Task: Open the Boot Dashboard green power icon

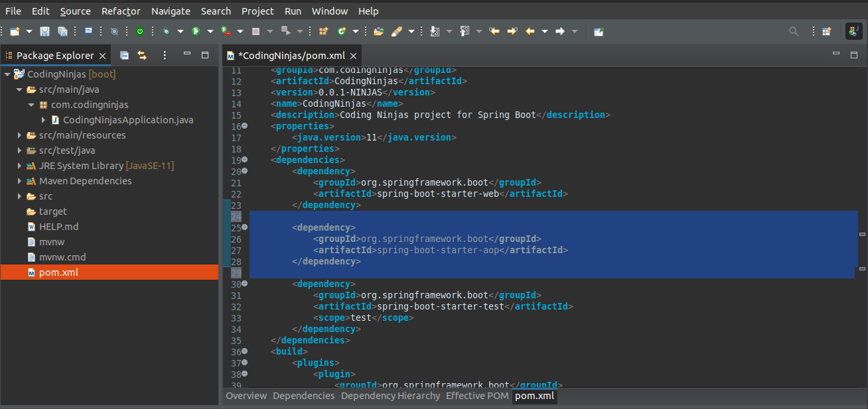Action: pyautogui.click(x=140, y=31)
